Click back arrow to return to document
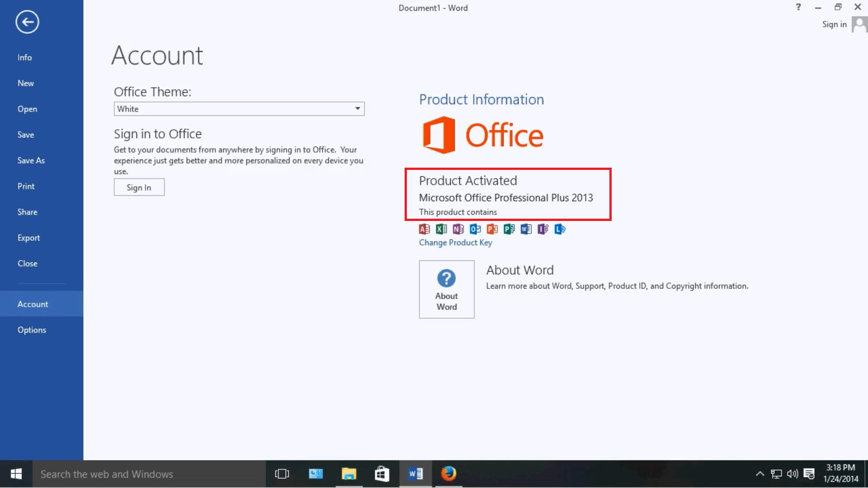Screen dimensions: 868x488 (27, 21)
